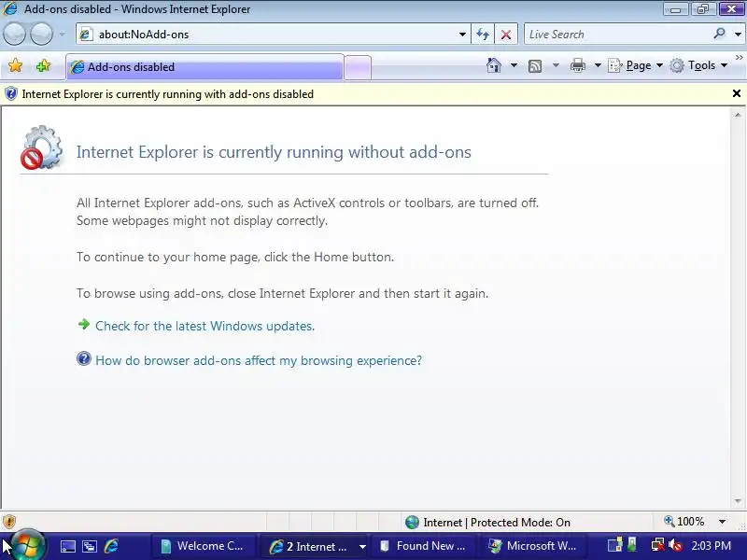The height and width of the screenshot is (560, 747).
Task: Select the Add-ons disabled tab
Action: (x=204, y=66)
